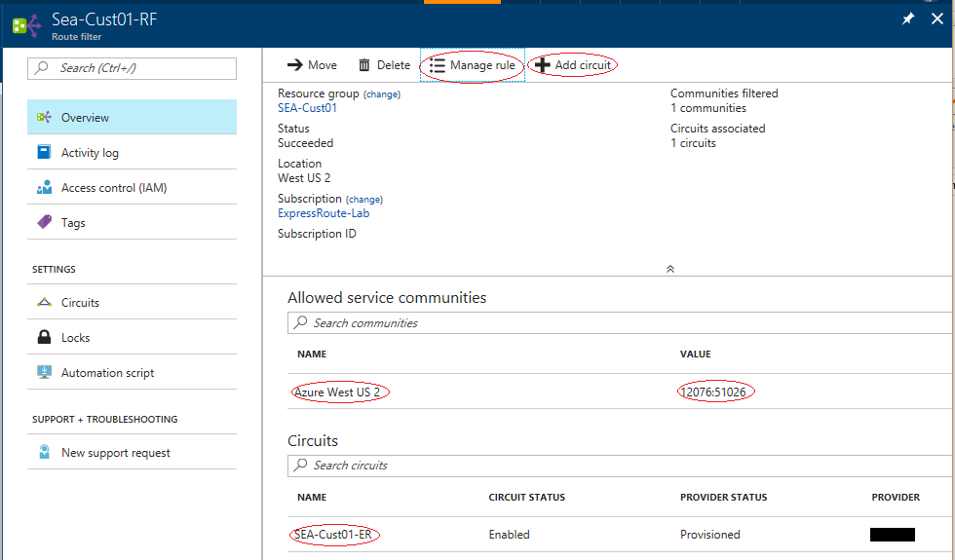955x560 pixels.
Task: Click the Locks padlock icon
Action: click(44, 338)
